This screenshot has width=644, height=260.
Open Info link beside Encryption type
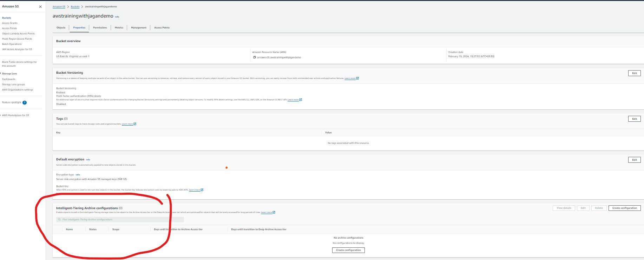click(78, 175)
